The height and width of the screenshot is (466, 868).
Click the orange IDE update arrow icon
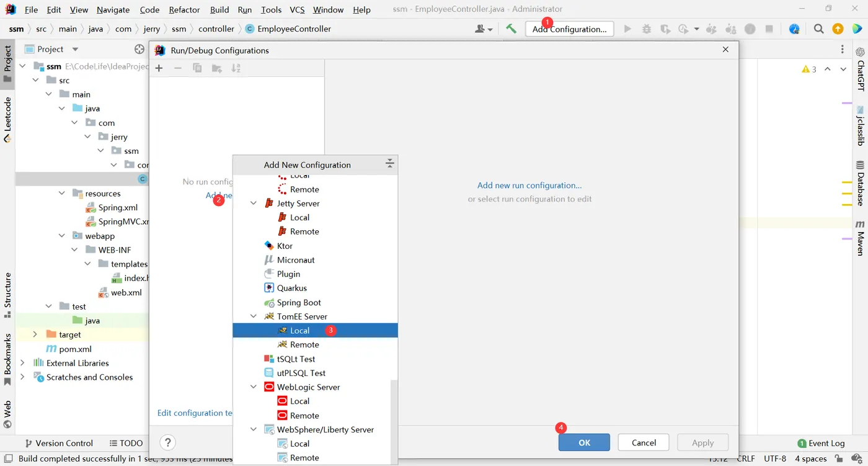pyautogui.click(x=838, y=29)
